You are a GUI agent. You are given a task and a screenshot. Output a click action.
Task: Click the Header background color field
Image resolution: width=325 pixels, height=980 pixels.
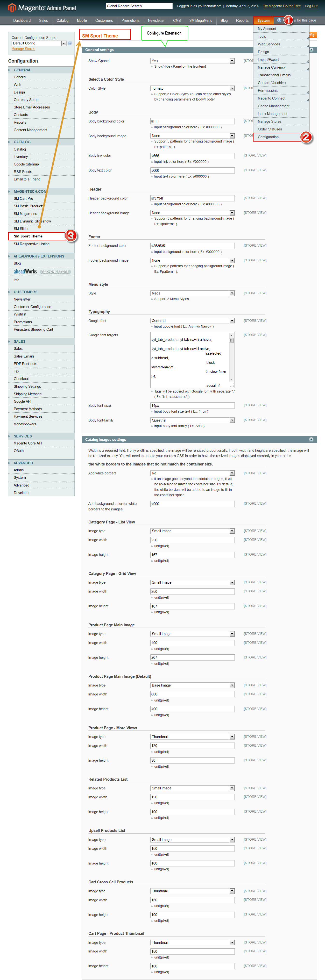point(192,198)
